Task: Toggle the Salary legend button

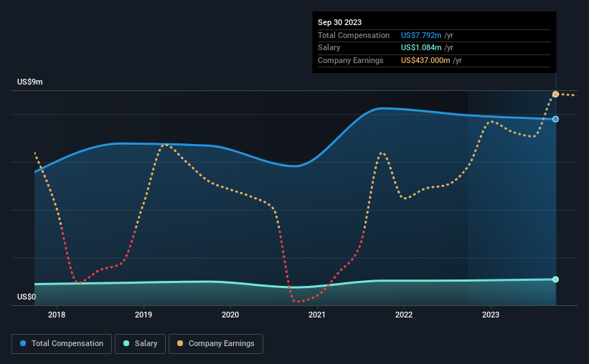Action: tap(140, 344)
